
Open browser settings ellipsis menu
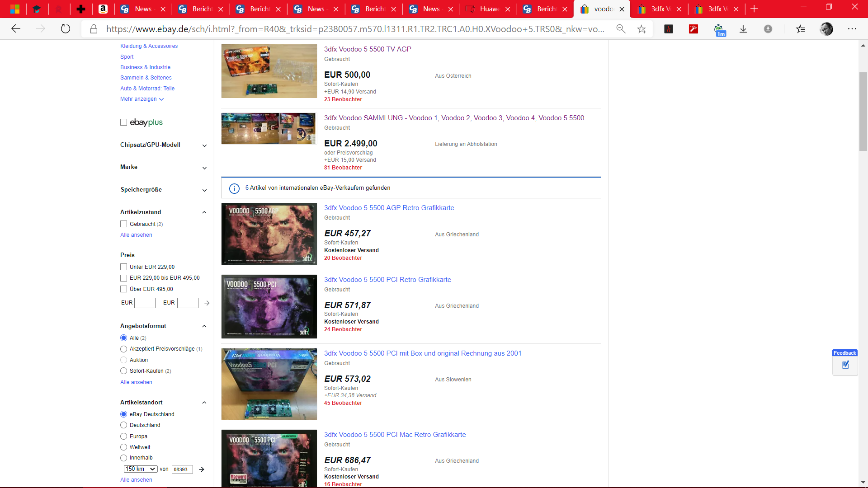852,29
